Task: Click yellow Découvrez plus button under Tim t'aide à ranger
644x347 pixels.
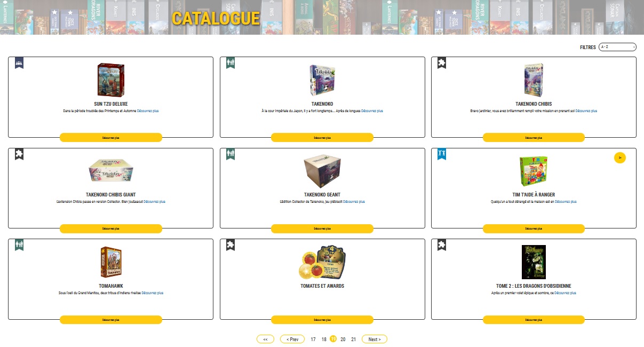Action: click(534, 228)
